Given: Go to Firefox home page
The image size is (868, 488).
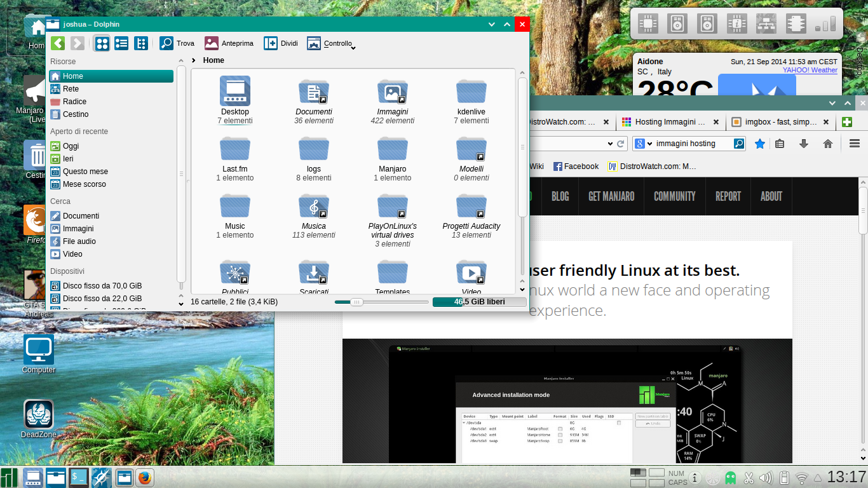Looking at the screenshot, I should (828, 144).
